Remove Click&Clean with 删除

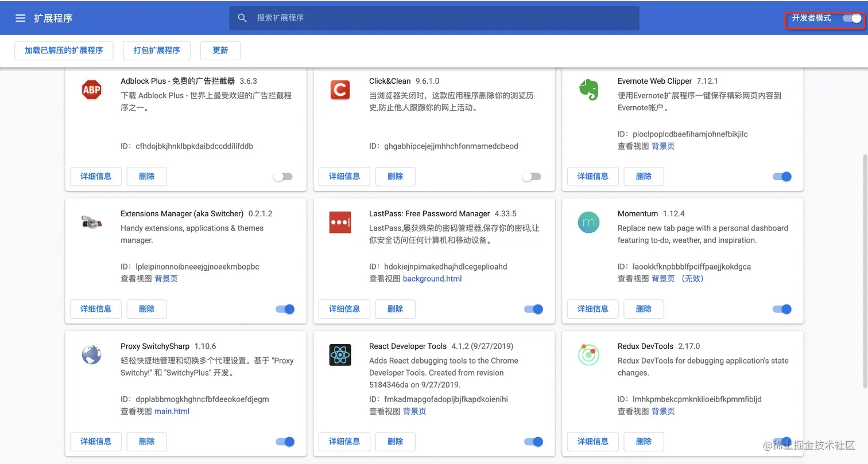pyautogui.click(x=396, y=177)
